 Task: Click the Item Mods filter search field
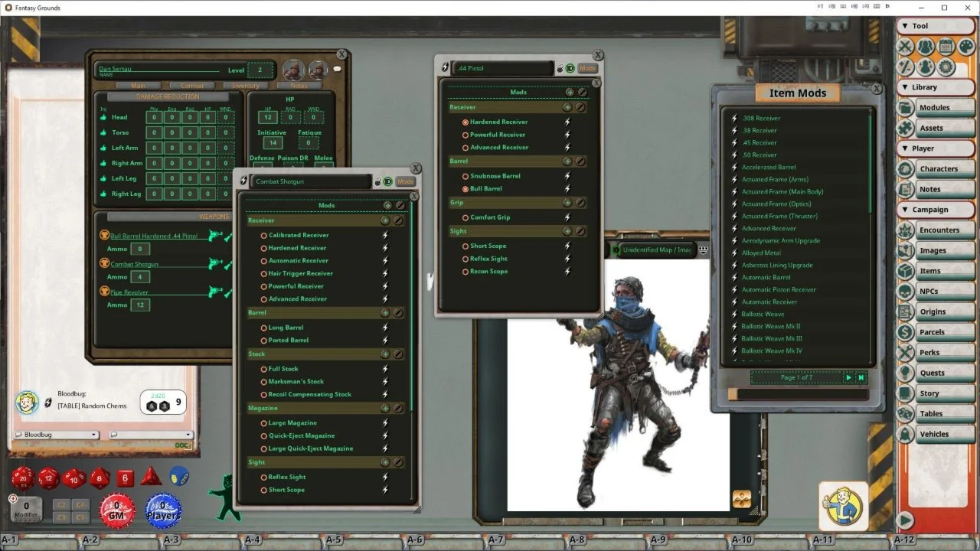click(x=798, y=394)
